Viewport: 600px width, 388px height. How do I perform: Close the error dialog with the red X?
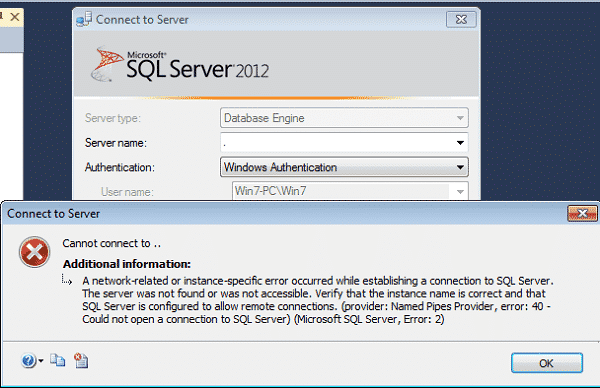[x=582, y=214]
